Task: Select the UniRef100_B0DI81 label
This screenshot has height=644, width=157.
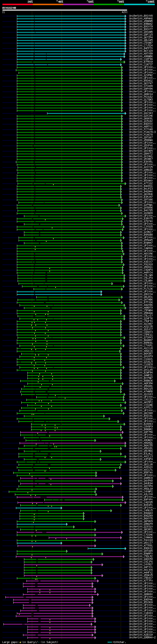Action: pyautogui.click(x=141, y=416)
